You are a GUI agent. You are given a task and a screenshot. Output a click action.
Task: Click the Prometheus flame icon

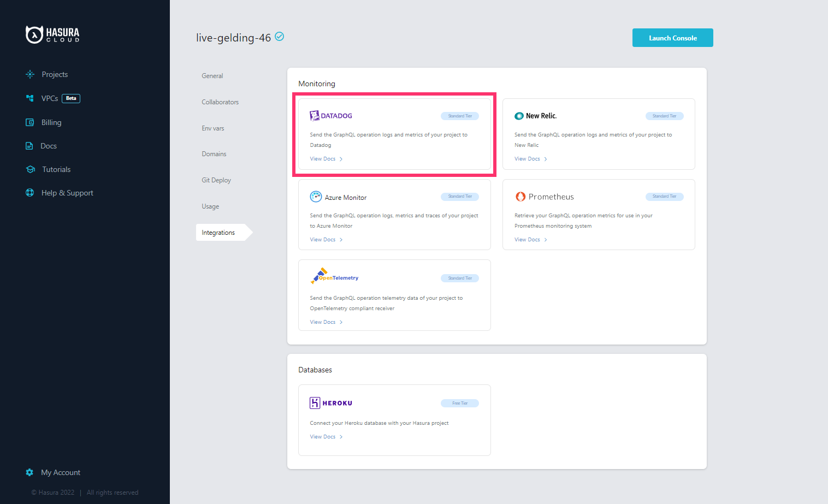[520, 197]
